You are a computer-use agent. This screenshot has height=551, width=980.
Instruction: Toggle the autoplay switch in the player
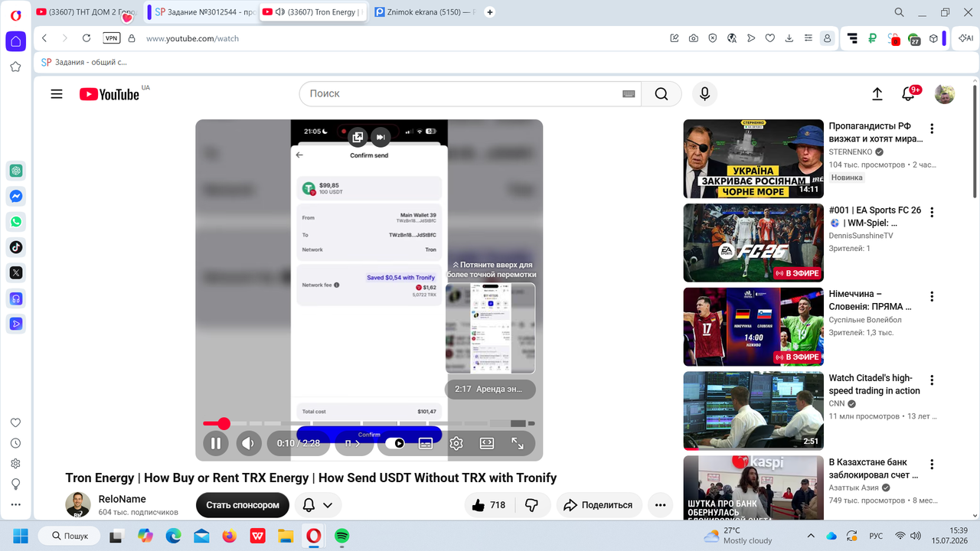(395, 443)
